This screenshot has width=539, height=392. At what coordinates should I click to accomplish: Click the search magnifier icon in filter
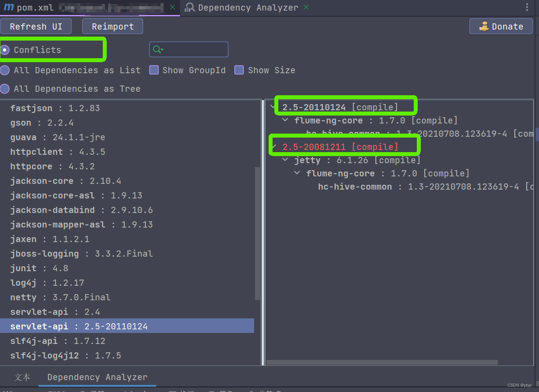pos(157,50)
